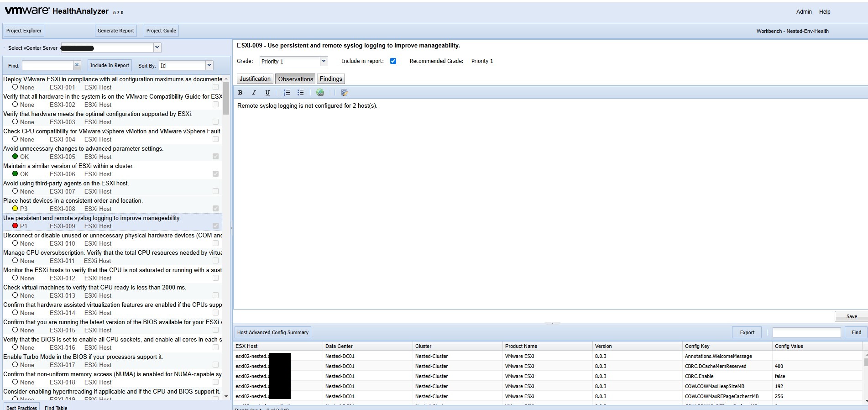Open the Best Practices tab
Viewport: 868px width, 410px height.
(x=21, y=407)
